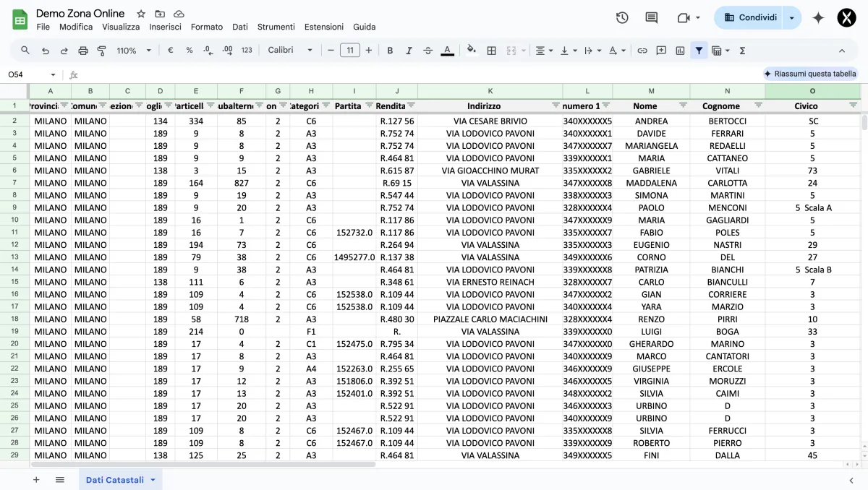
Task: Decrease font size with minus
Action: (331, 51)
